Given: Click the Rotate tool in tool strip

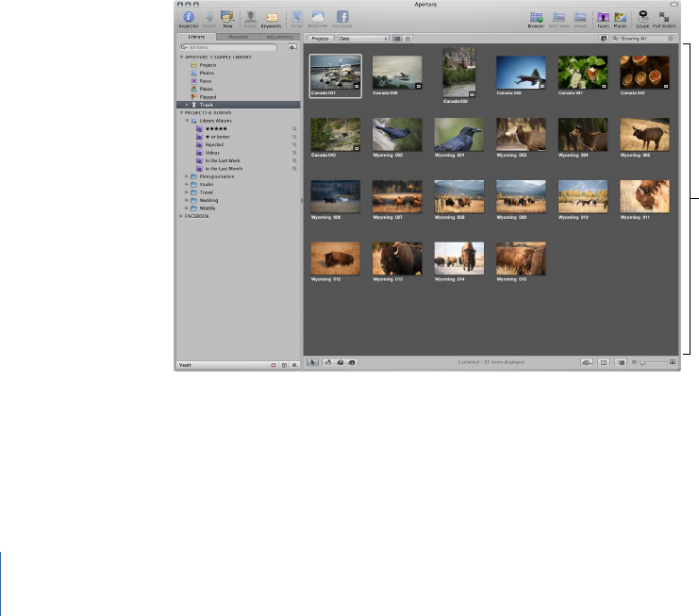Looking at the screenshot, I should point(327,362).
